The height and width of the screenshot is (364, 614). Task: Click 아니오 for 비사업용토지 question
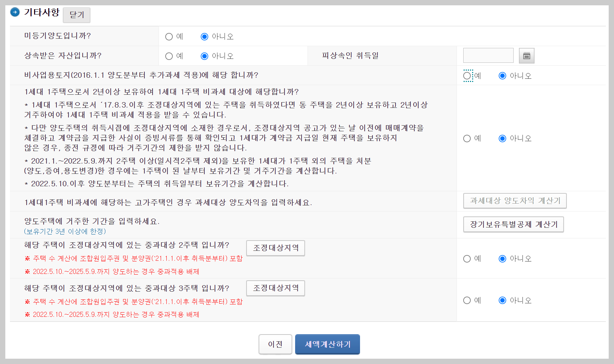502,75
